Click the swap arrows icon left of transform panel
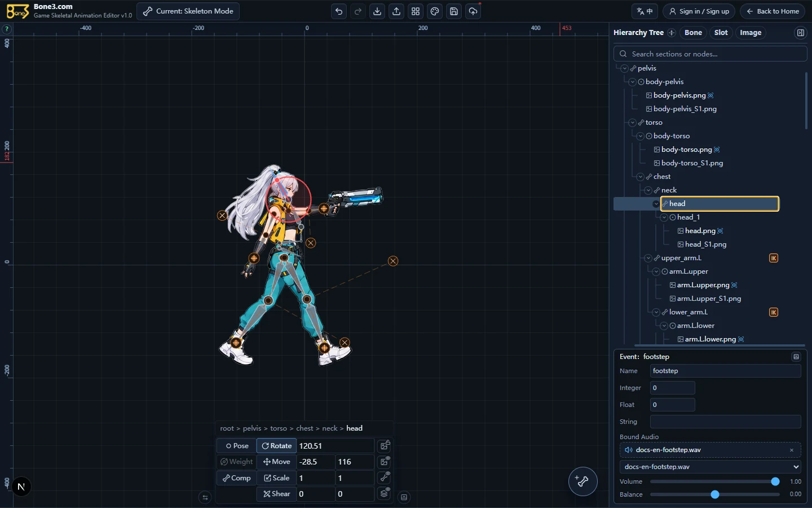The image size is (812, 508). (205, 497)
